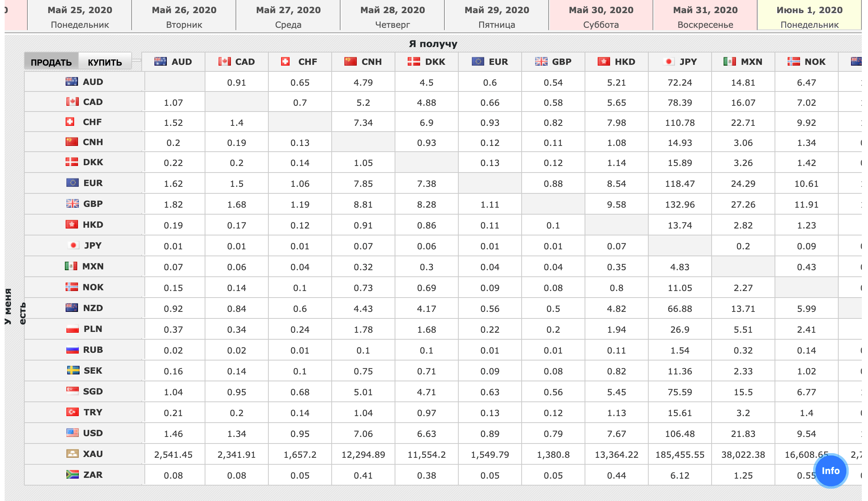Click the Mexico flag in MXN column header
The height and width of the screenshot is (501, 868).
(729, 61)
